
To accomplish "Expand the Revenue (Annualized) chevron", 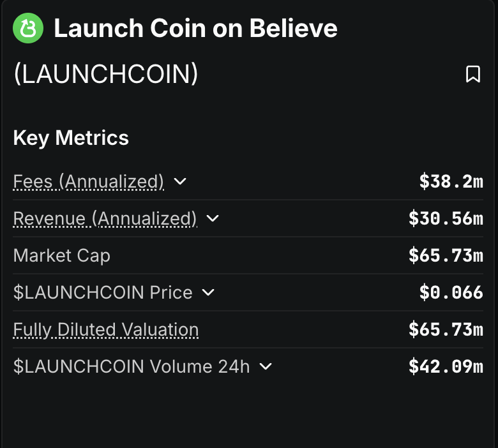I will click(213, 218).
